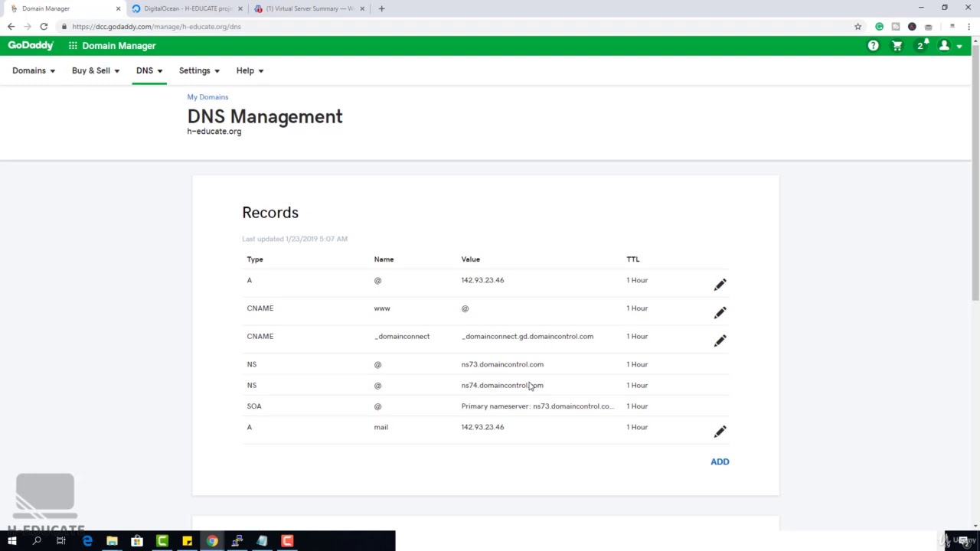
Task: Open the apps grid beside Domain Manager
Action: pyautogui.click(x=73, y=46)
